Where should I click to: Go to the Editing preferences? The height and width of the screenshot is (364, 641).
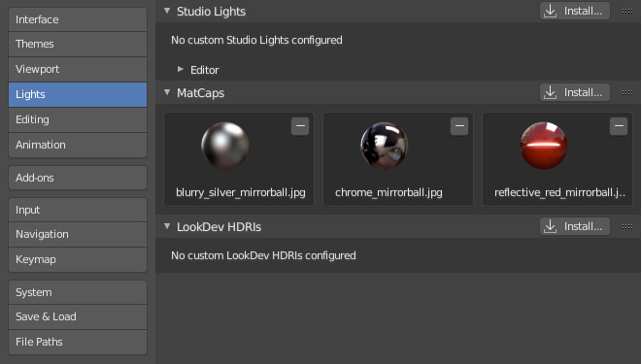tap(78, 119)
